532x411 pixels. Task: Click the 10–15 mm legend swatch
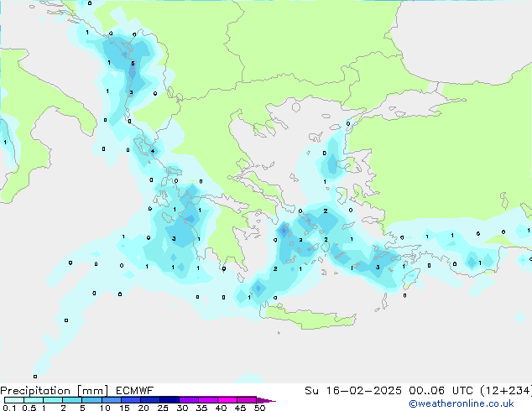click(111, 400)
